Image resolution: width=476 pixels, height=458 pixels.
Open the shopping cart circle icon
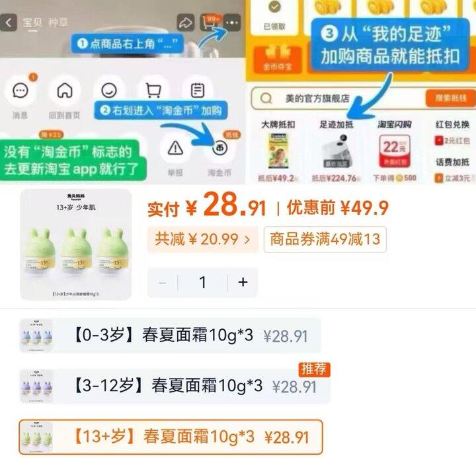pos(153,91)
